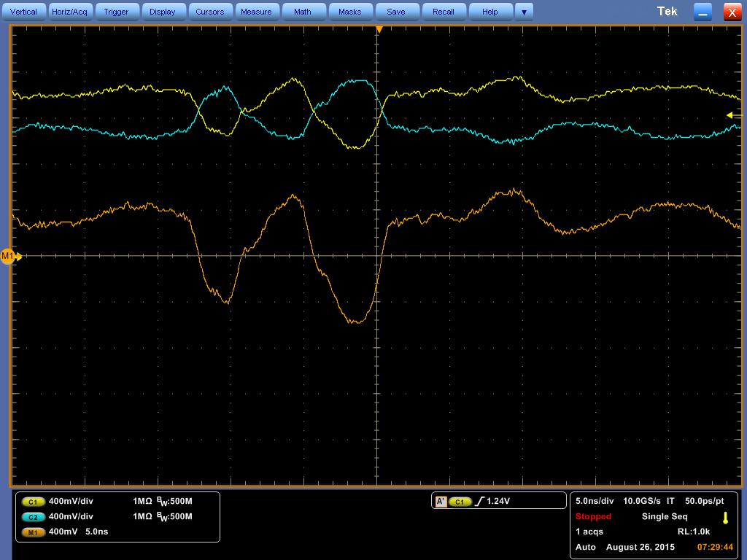
Task: Select the M1 math waveform handle
Action: tap(9, 256)
